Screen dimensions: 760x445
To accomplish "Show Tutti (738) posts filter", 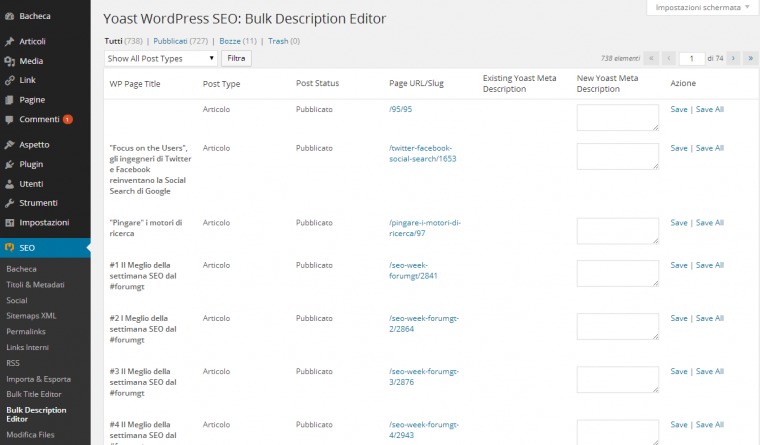I will pos(124,41).
